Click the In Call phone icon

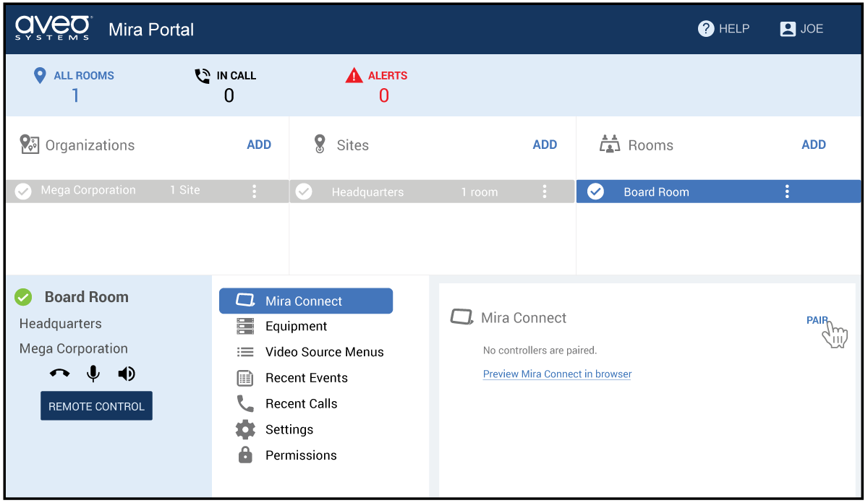(203, 76)
